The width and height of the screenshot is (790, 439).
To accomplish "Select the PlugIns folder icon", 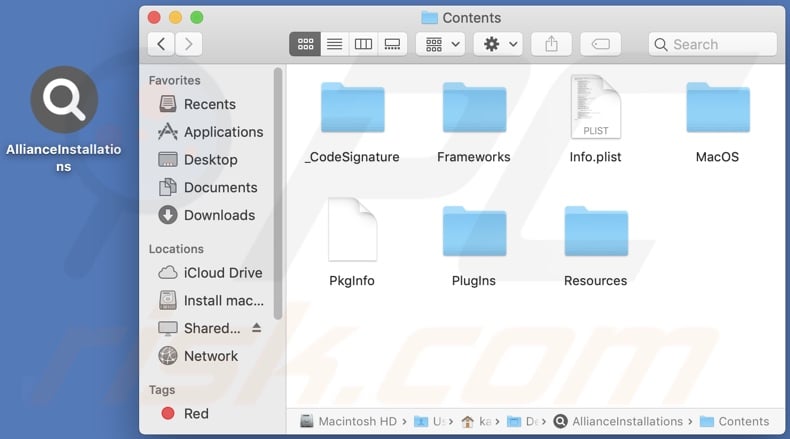I will coord(475,231).
